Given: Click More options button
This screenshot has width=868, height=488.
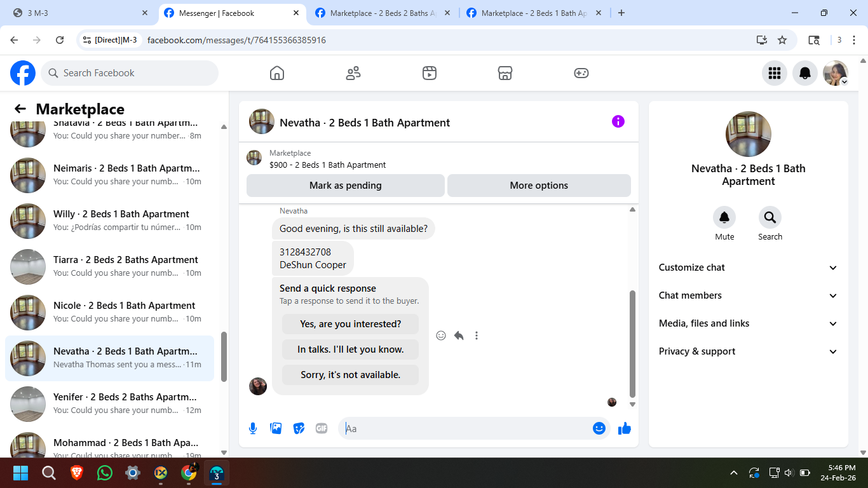Looking at the screenshot, I should [x=539, y=186].
